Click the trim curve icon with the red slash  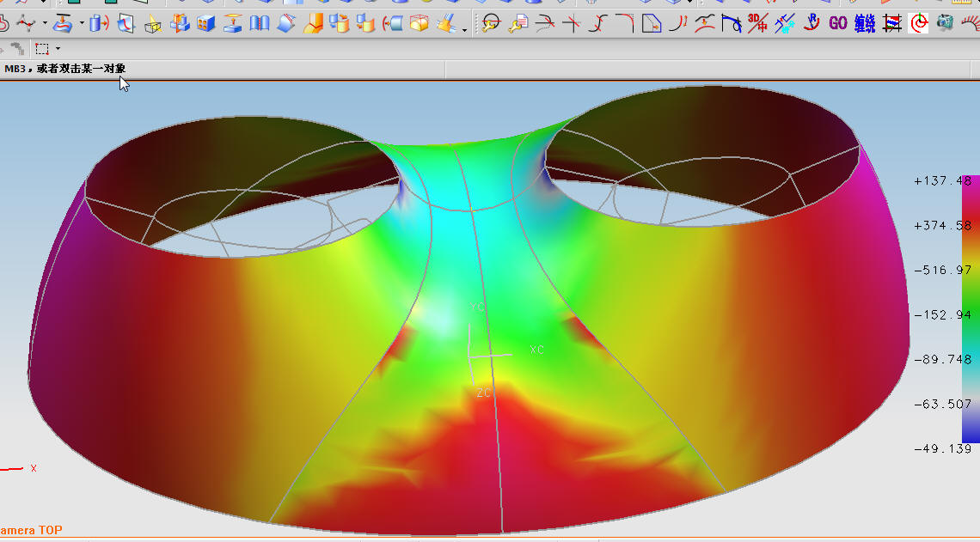point(545,24)
